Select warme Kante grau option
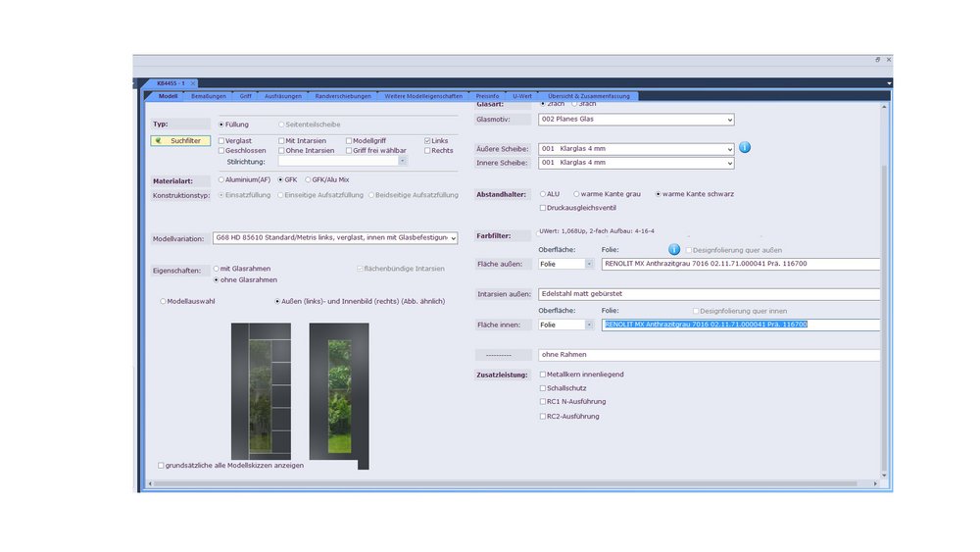980x552 pixels. coord(576,194)
